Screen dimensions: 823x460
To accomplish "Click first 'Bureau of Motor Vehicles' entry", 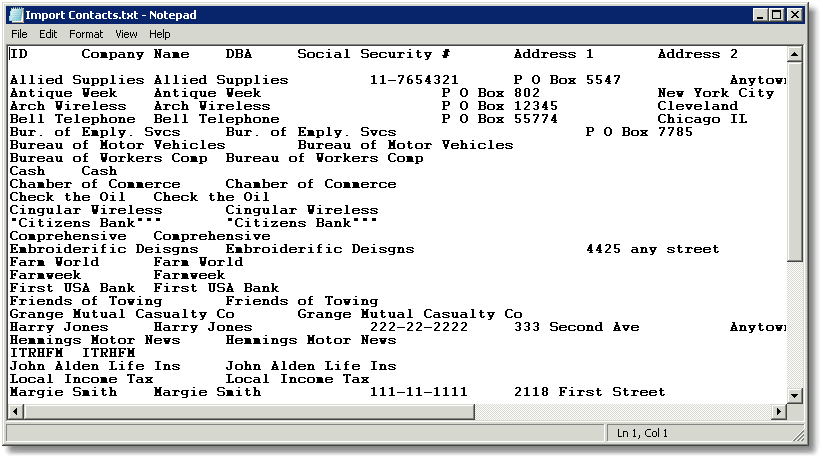I will (x=118, y=145).
